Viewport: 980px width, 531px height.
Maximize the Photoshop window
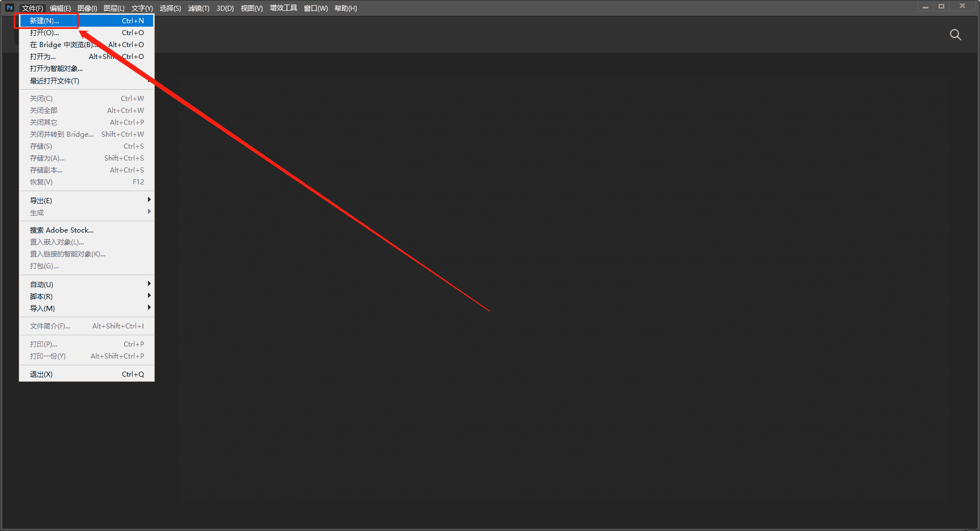click(941, 6)
